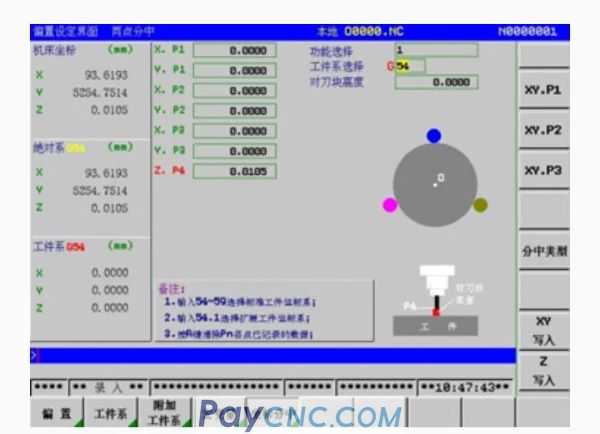The image size is (600, 434).
Task: Click the blue probe point on circle
Action: point(433,135)
